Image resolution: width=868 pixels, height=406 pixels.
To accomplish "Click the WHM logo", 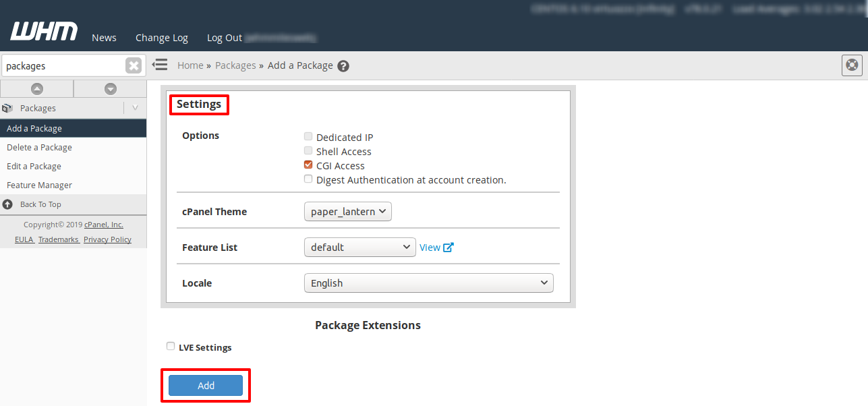I will tap(44, 32).
